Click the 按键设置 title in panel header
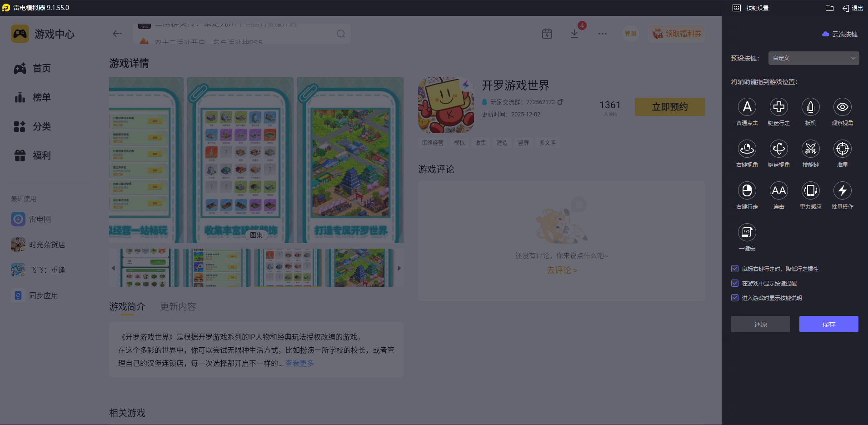Screen dimensions: 868x425 pyautogui.click(x=757, y=8)
